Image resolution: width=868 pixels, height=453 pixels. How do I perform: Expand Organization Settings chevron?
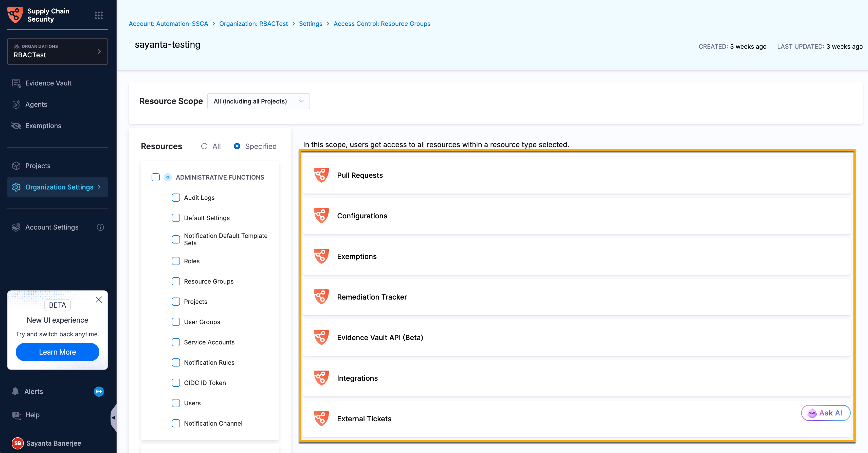pos(99,187)
